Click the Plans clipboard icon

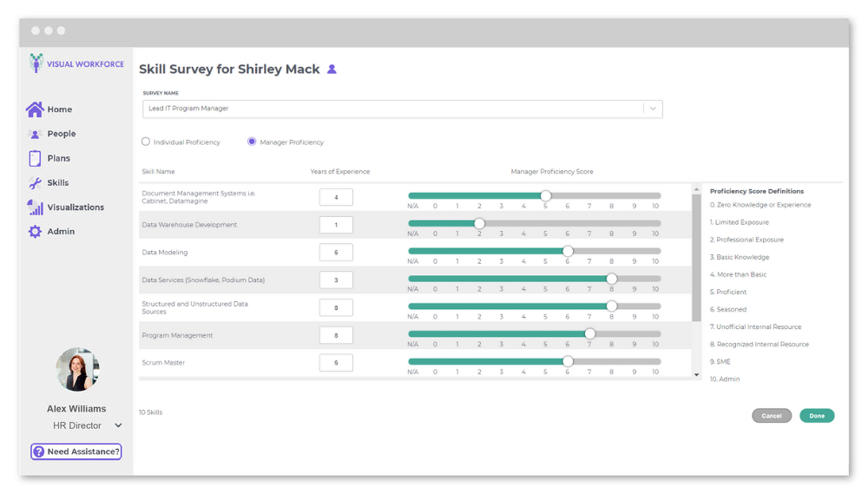coord(35,158)
